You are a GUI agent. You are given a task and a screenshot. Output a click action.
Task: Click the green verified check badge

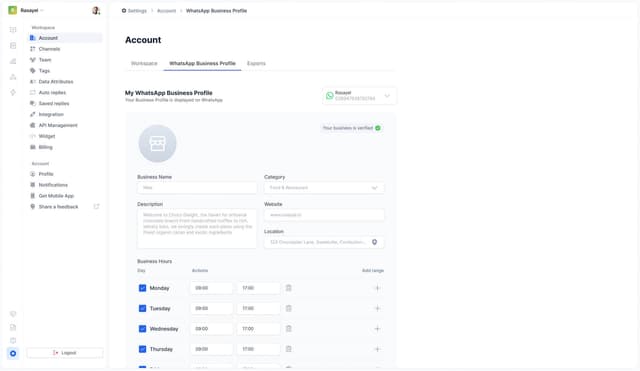[x=378, y=128]
